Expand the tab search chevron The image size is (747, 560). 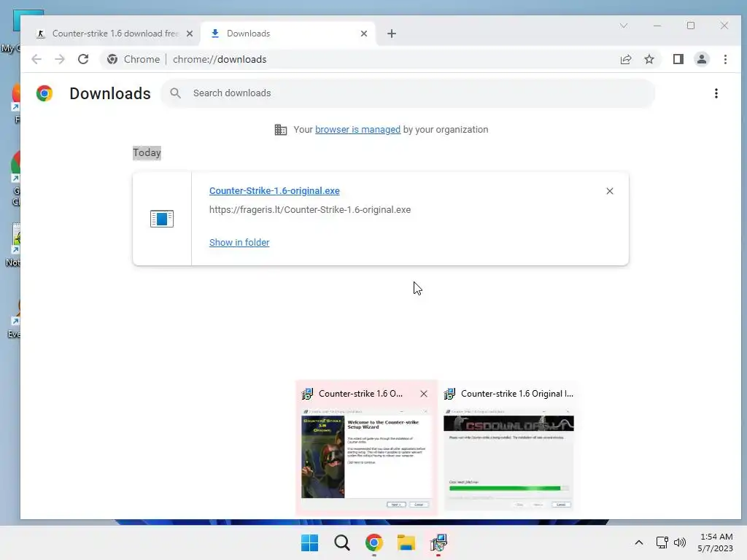point(624,26)
